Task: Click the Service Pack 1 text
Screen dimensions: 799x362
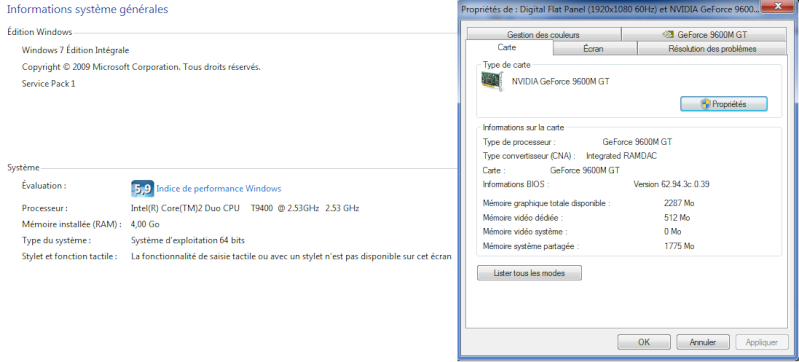Action: click(48, 84)
